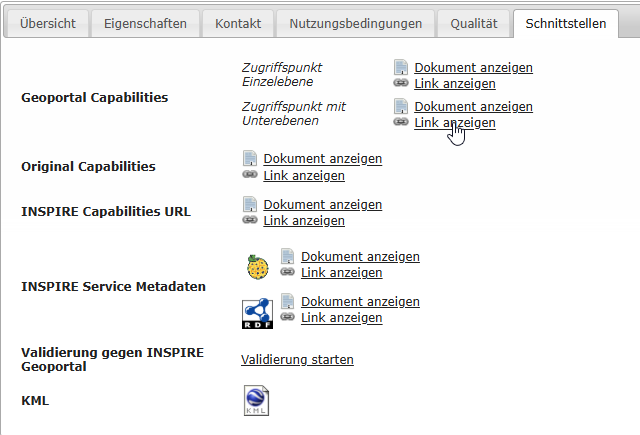
Task: Switch to the Qualität tab
Action: [x=474, y=24]
